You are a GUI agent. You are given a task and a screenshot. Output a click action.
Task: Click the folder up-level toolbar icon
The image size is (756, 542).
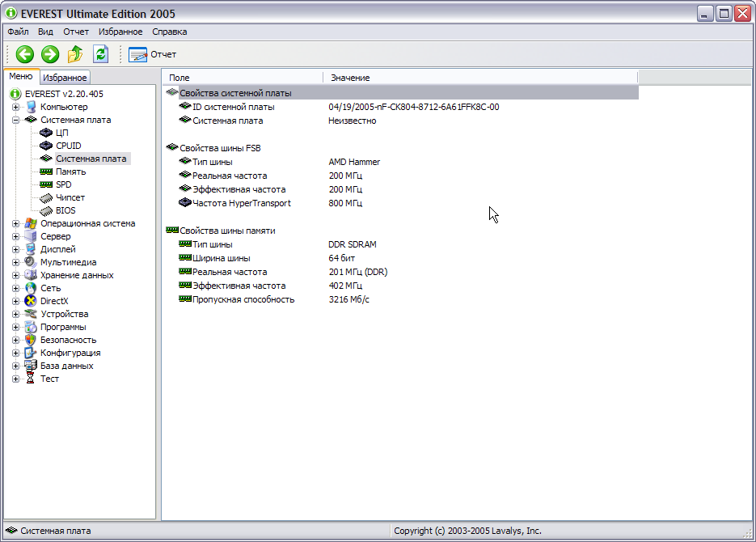75,54
